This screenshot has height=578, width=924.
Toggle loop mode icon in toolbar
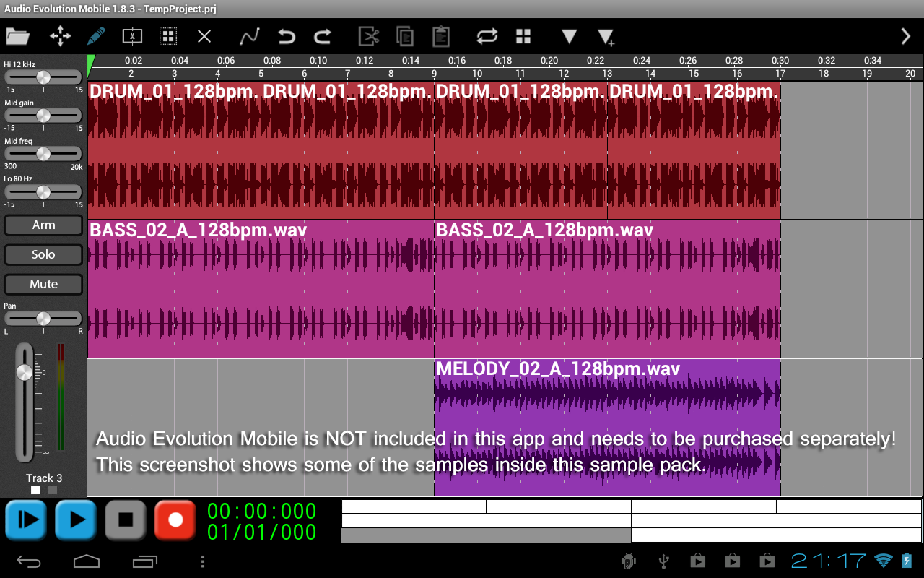487,36
